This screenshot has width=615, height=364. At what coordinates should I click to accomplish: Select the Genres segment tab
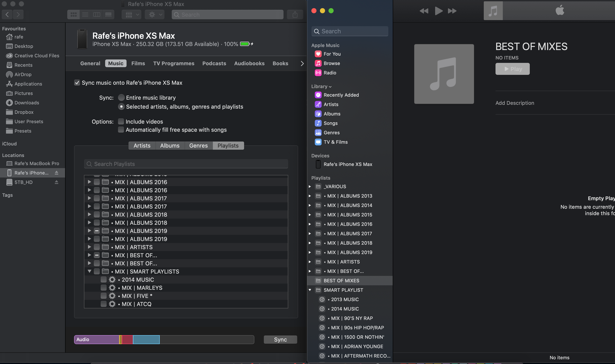(199, 146)
